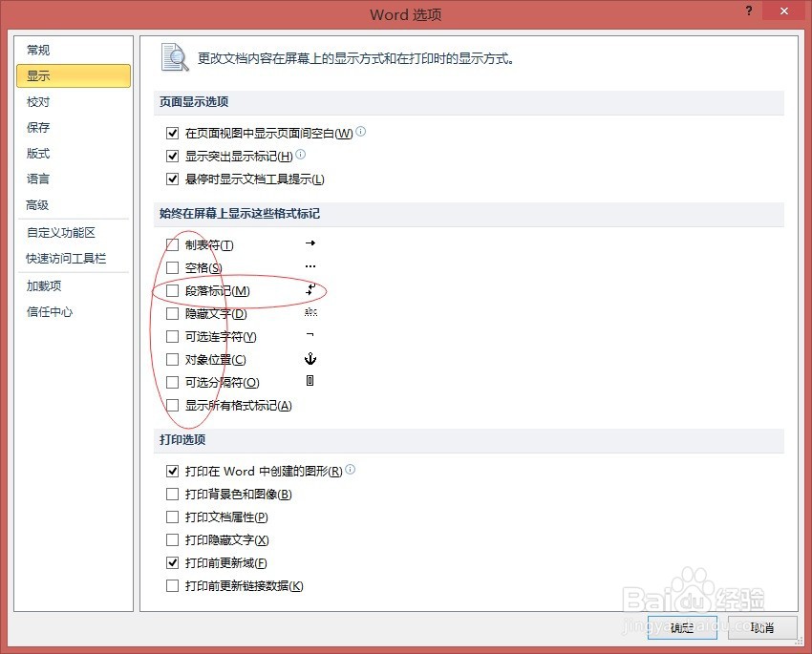
Task: Open 保存 options category
Action: point(73,127)
